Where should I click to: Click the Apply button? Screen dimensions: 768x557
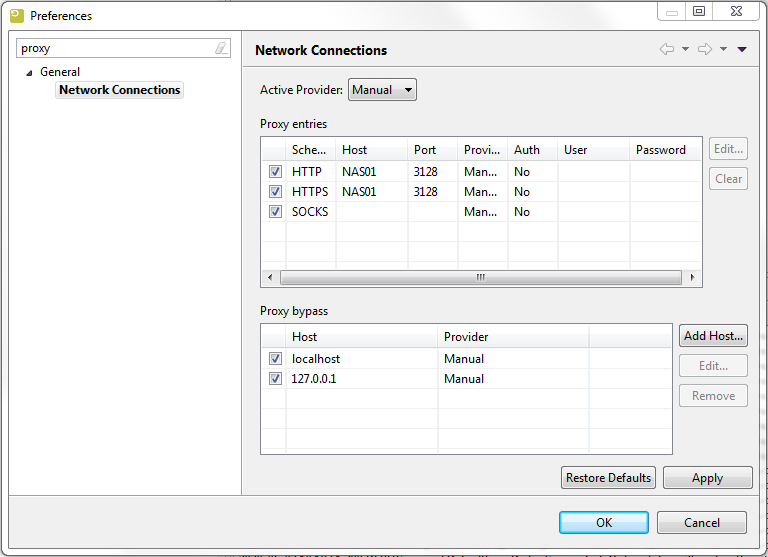click(707, 478)
